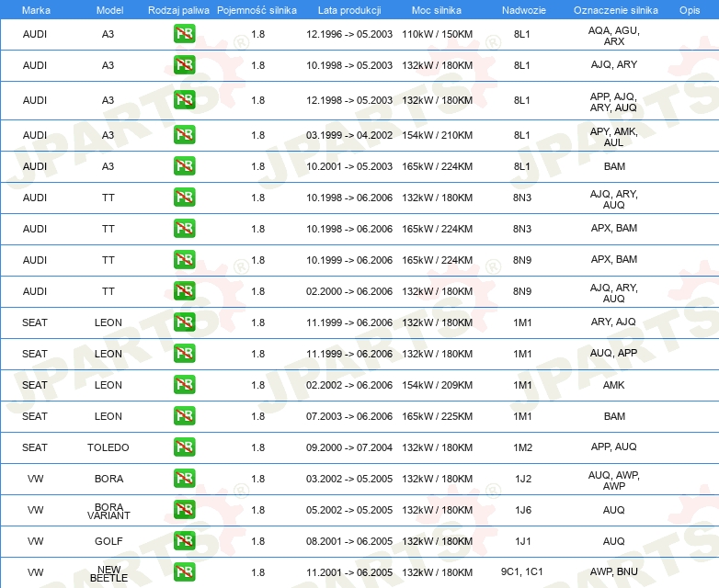719x588 pixels.
Task: Click the BORA VARIANT model cell
Action: coord(108,511)
